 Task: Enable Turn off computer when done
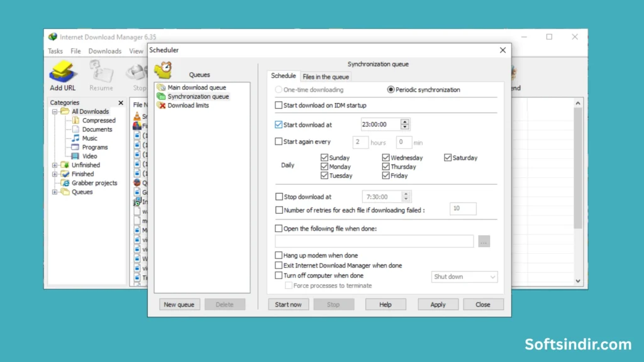click(279, 275)
